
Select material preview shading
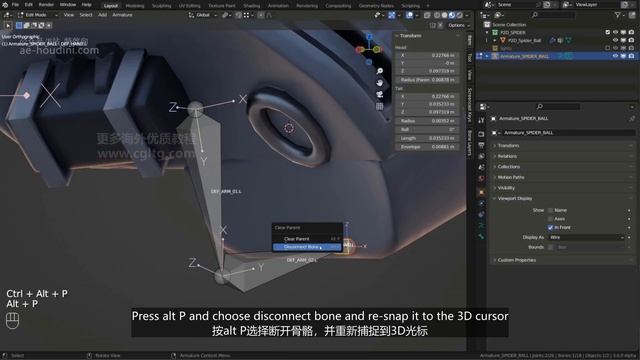click(452, 15)
